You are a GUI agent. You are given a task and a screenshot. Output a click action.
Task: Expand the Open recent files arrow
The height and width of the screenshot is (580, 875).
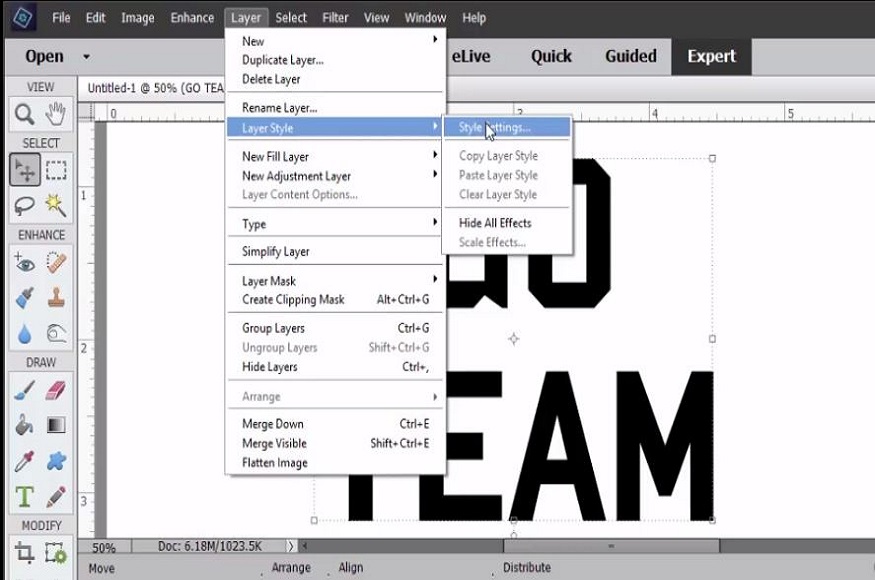86,57
